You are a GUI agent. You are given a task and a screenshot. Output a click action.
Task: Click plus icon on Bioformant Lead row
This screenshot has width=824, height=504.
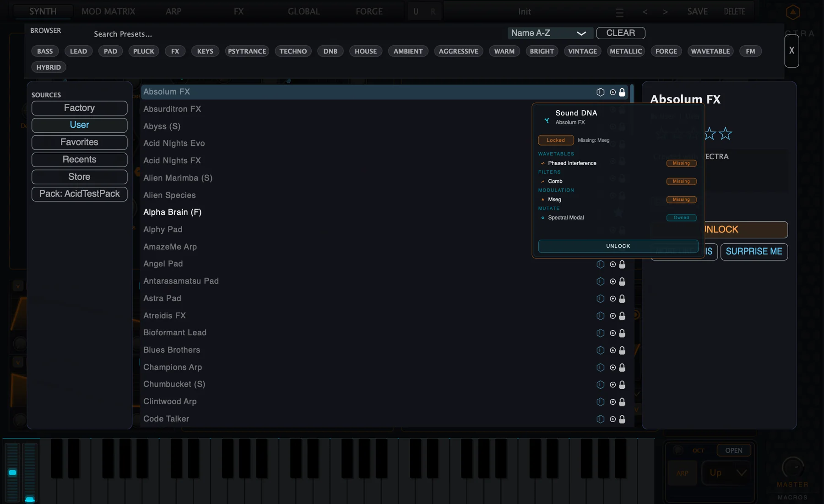(x=613, y=333)
